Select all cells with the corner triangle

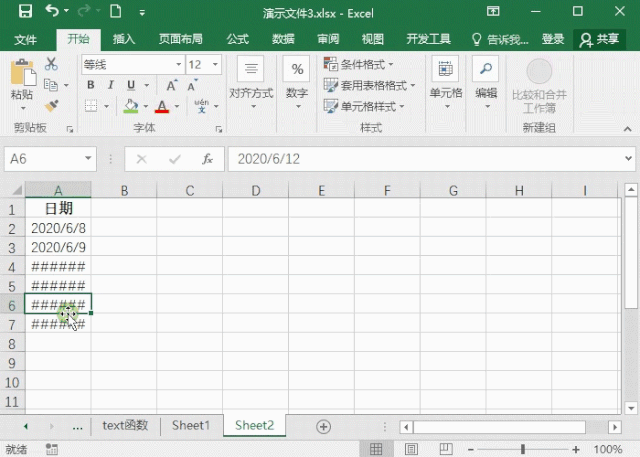[x=16, y=190]
